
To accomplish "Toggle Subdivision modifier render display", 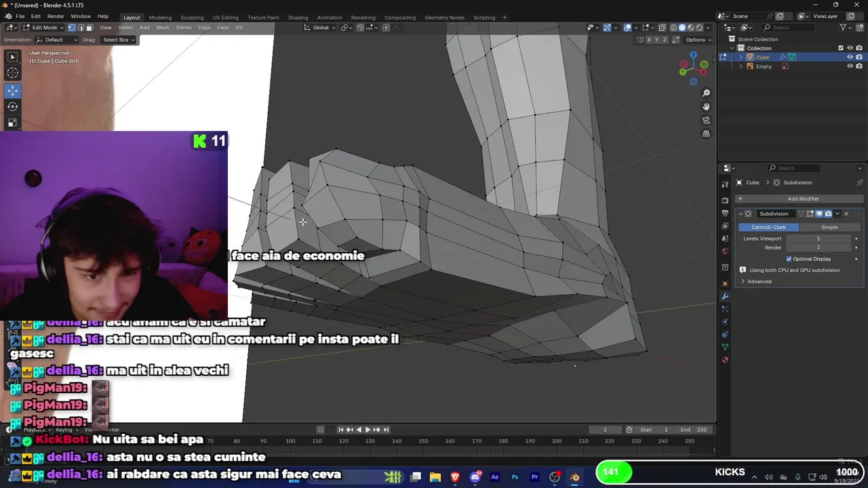I will (x=828, y=213).
